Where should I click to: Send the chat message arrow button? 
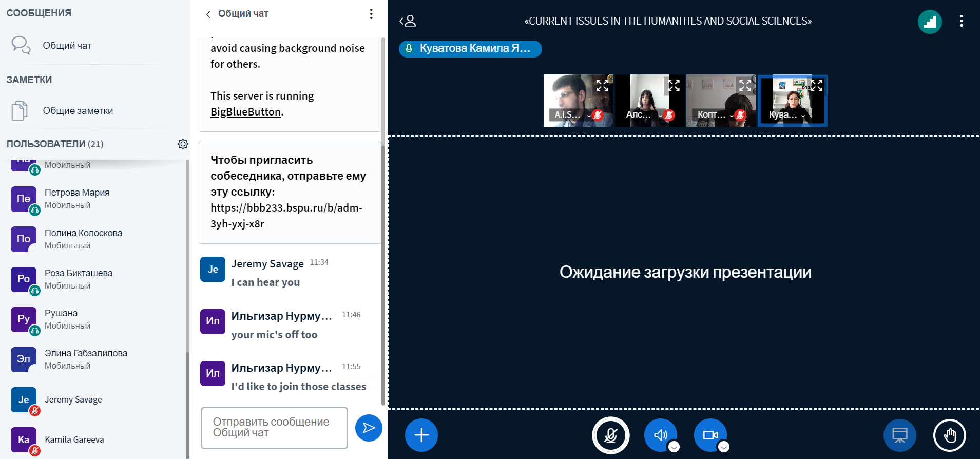tap(369, 428)
